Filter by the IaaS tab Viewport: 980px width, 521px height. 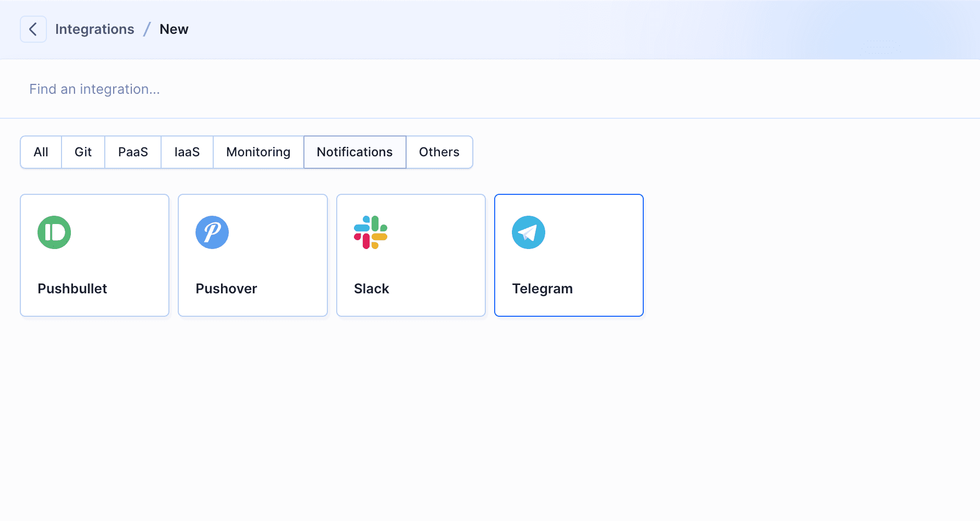187,152
